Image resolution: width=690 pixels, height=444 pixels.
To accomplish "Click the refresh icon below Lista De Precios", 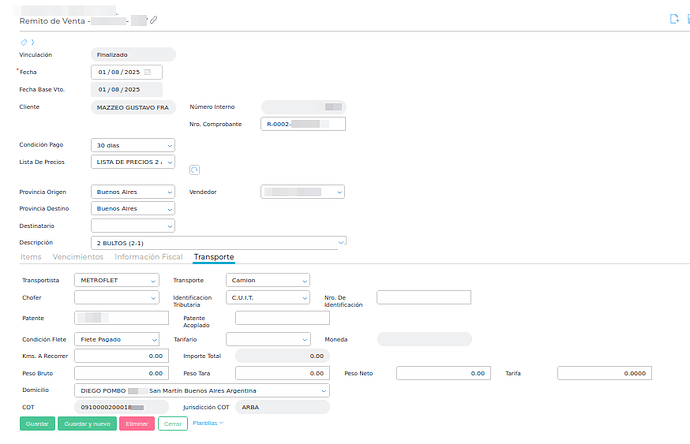I will [x=195, y=170].
